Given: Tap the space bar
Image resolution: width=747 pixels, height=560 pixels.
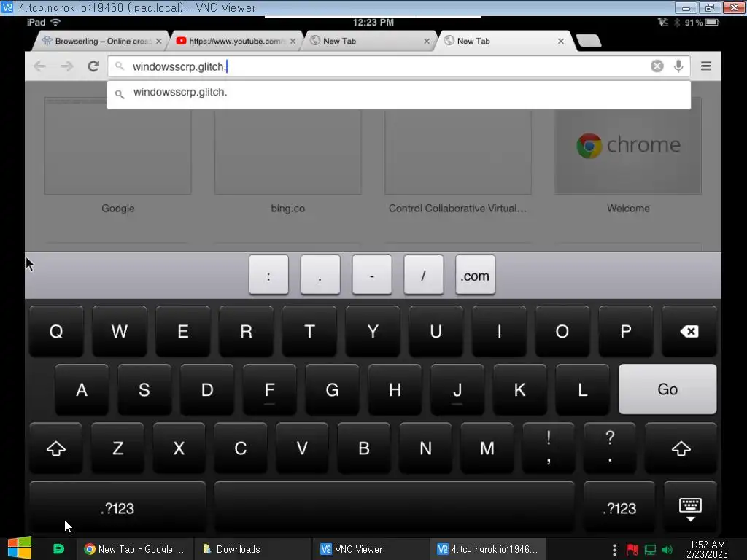Looking at the screenshot, I should 395,507.
